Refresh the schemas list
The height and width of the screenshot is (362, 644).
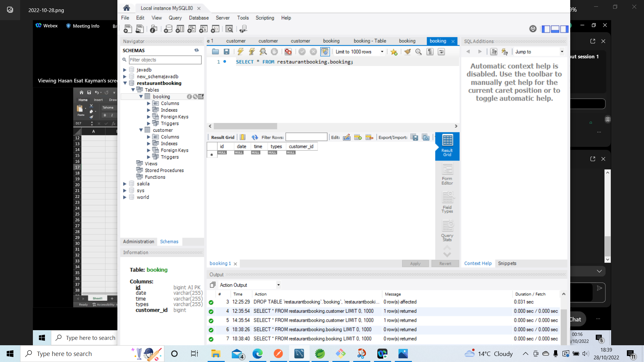point(197,50)
